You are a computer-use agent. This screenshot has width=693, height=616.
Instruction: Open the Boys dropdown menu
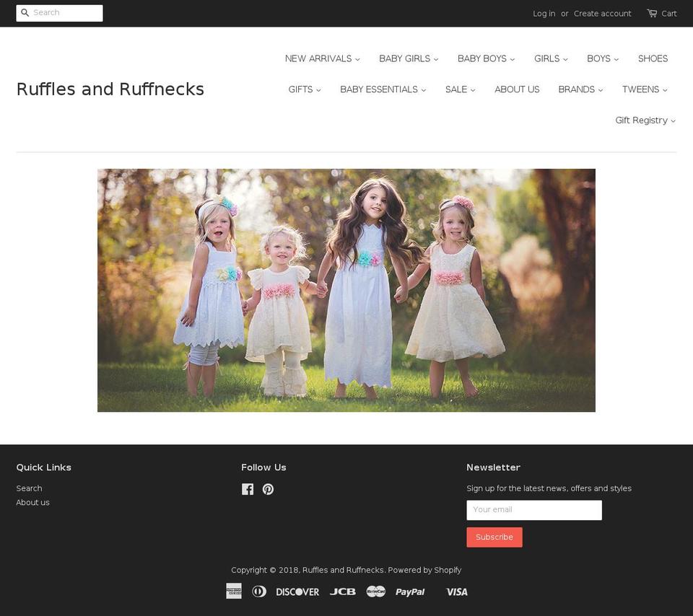(603, 58)
